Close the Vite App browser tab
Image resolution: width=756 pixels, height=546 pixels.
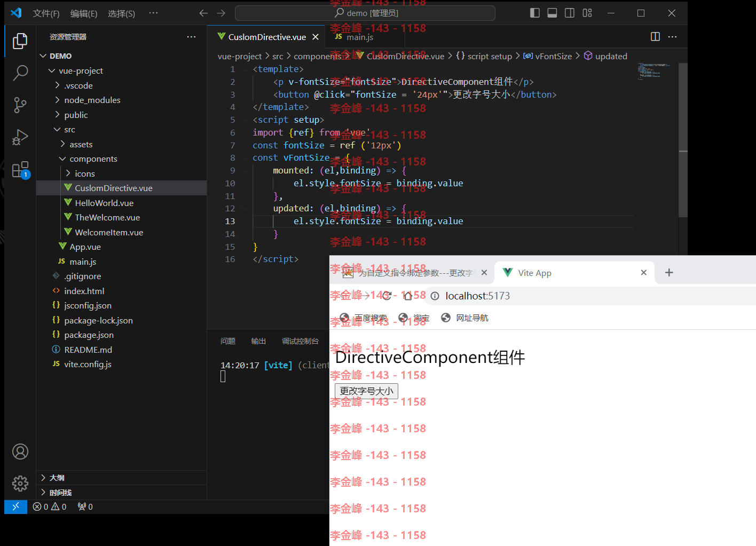pyautogui.click(x=644, y=273)
